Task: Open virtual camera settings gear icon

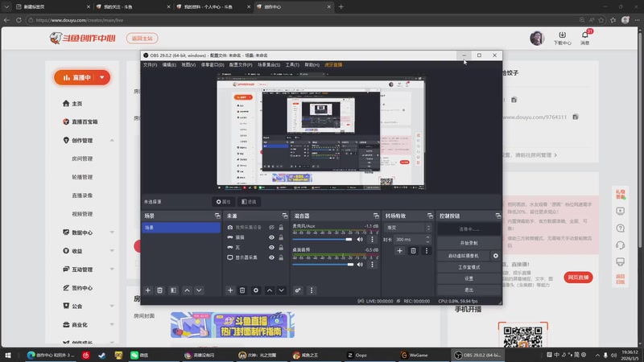Action: (495, 256)
